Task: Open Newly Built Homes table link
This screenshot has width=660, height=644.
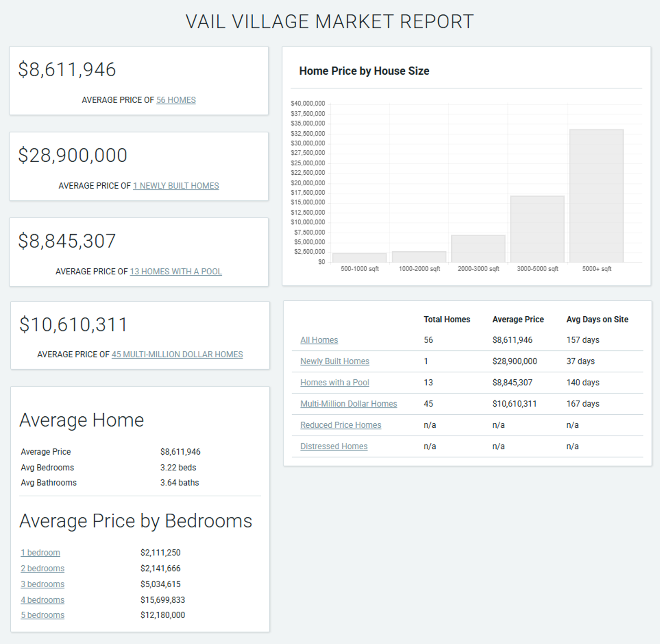Action: point(334,361)
